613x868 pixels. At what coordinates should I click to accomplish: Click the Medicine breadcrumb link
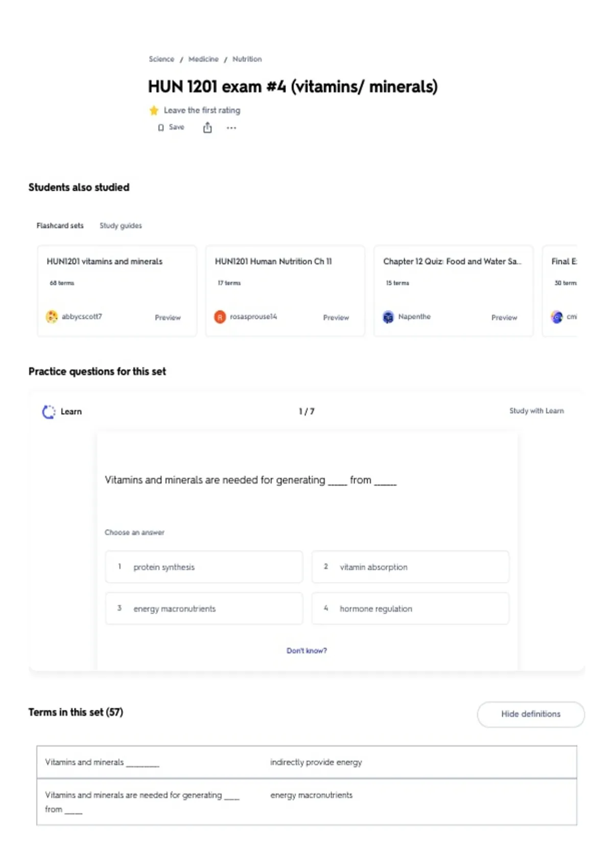203,59
